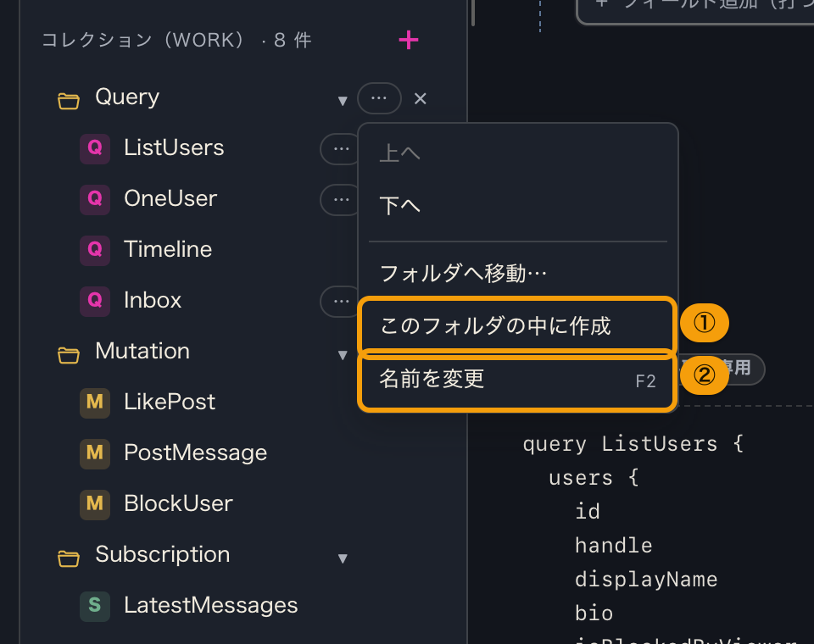Click the Q badge beside Timeline
This screenshot has height=644, width=814.
tap(95, 251)
